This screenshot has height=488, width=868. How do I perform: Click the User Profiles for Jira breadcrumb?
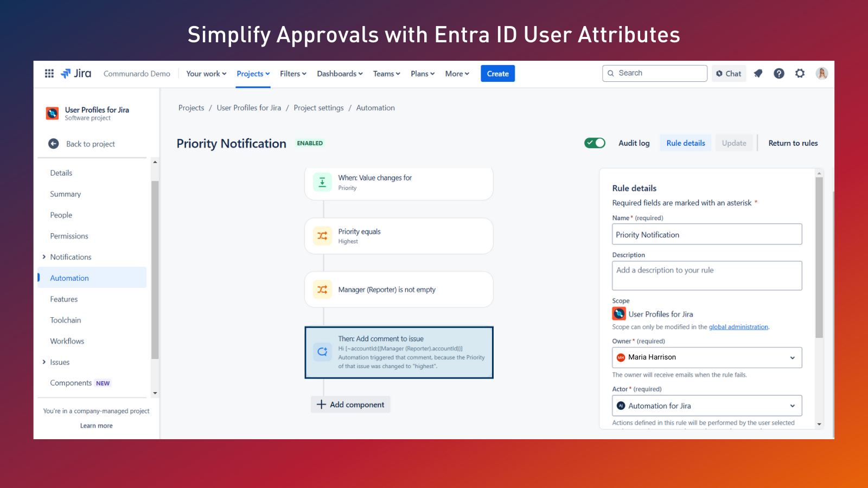249,108
